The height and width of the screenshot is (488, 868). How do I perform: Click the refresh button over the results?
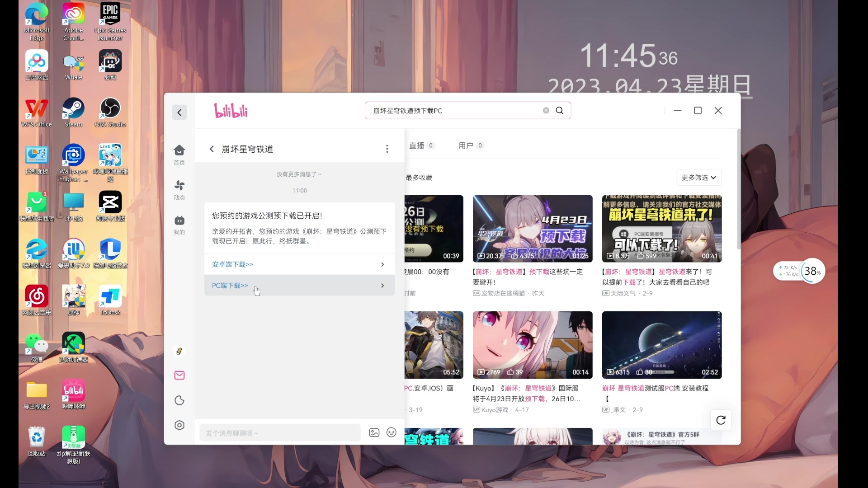coord(721,420)
